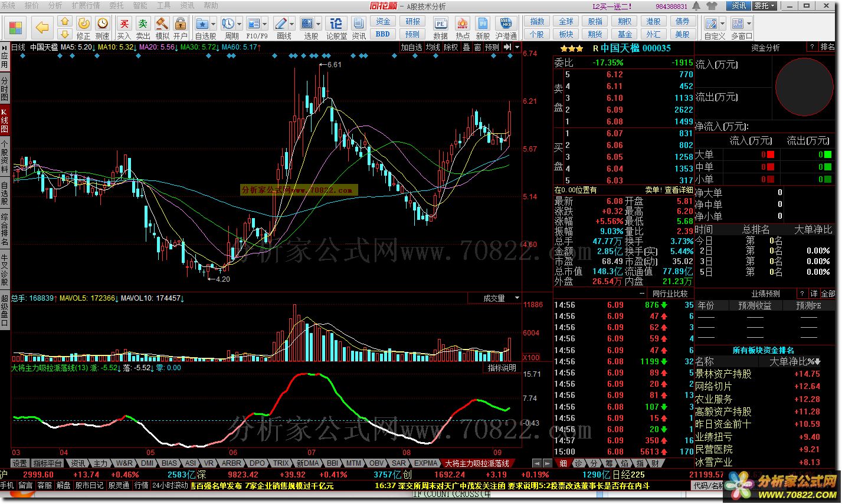Open the 报价 menu

click(32, 5)
